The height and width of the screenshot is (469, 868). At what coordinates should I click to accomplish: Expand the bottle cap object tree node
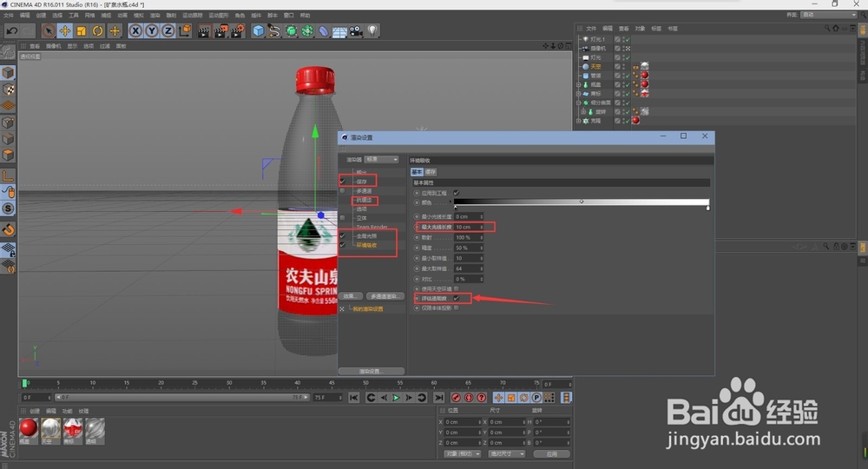click(578, 85)
